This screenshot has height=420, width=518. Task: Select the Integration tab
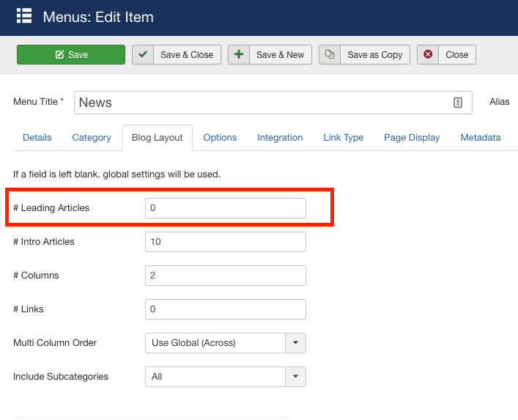click(280, 138)
